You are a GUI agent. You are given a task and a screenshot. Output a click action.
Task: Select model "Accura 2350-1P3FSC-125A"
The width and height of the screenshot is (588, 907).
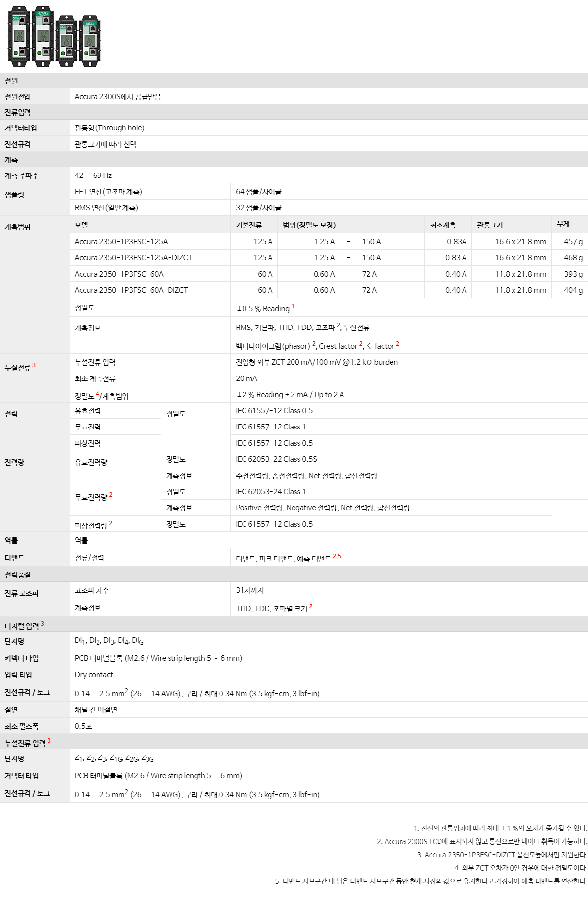pos(122,242)
